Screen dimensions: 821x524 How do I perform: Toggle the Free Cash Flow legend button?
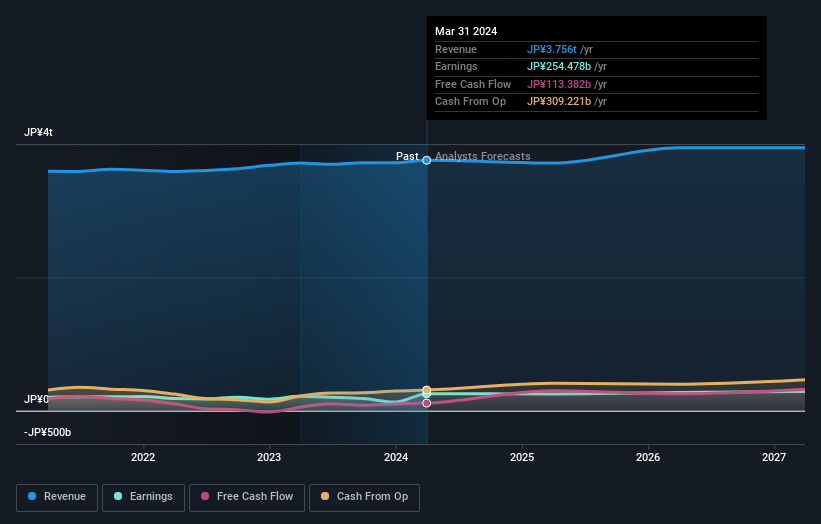pos(247,497)
